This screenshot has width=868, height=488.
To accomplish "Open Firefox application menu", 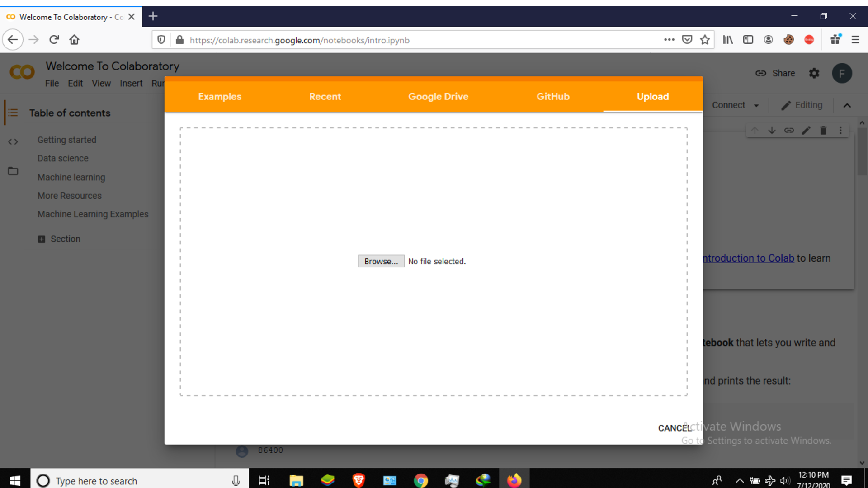I will pyautogui.click(x=855, y=40).
